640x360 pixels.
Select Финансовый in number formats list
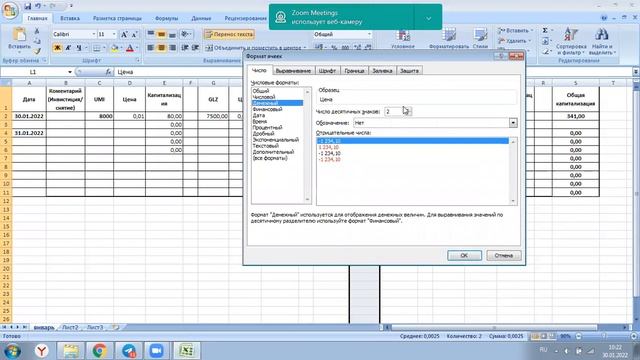coord(267,109)
